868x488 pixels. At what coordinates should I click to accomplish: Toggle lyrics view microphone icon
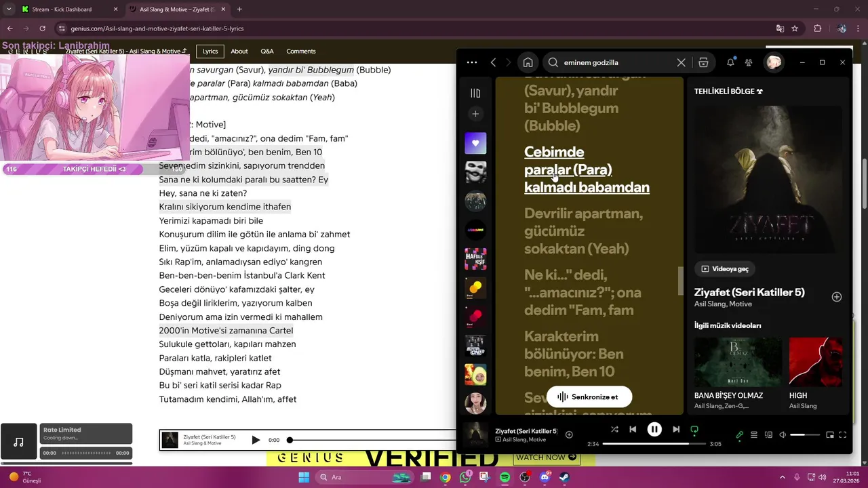point(740,434)
